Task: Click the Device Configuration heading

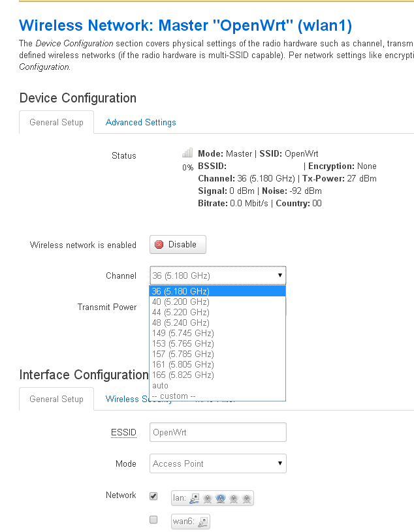Action: tap(78, 98)
